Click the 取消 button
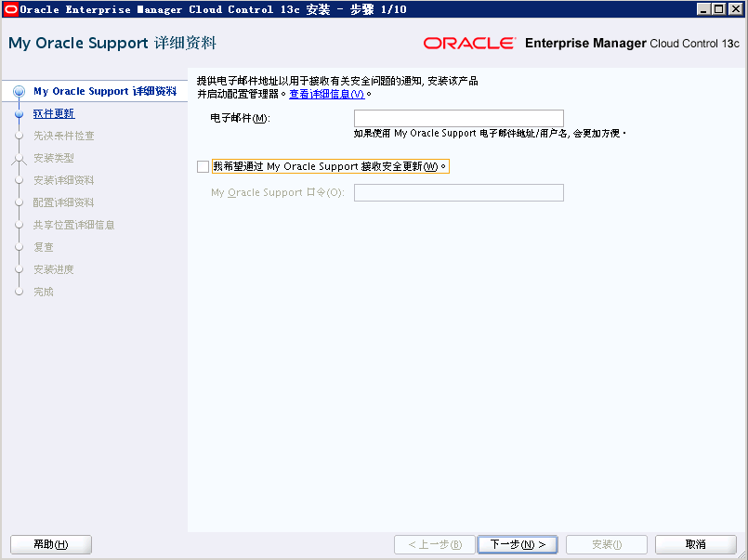 pos(696,544)
